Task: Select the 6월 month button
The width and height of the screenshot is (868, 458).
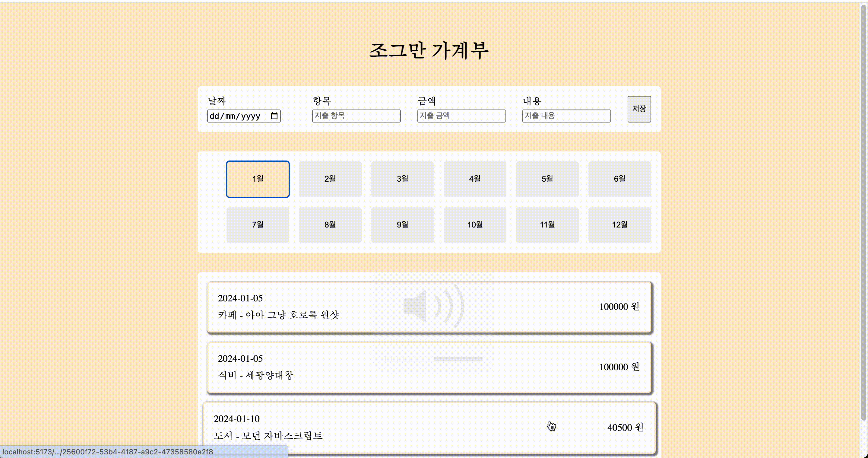Action: coord(619,179)
